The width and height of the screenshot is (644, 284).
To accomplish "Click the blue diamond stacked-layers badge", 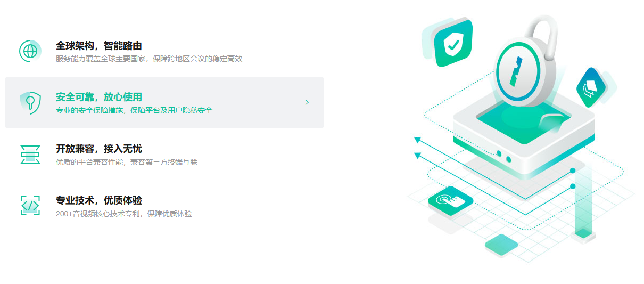I will tap(591, 87).
